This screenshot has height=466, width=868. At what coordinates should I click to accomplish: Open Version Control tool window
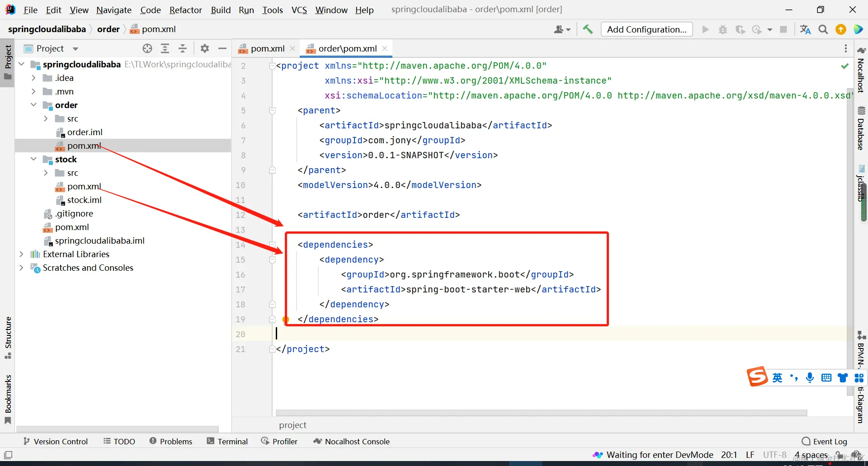(x=56, y=441)
